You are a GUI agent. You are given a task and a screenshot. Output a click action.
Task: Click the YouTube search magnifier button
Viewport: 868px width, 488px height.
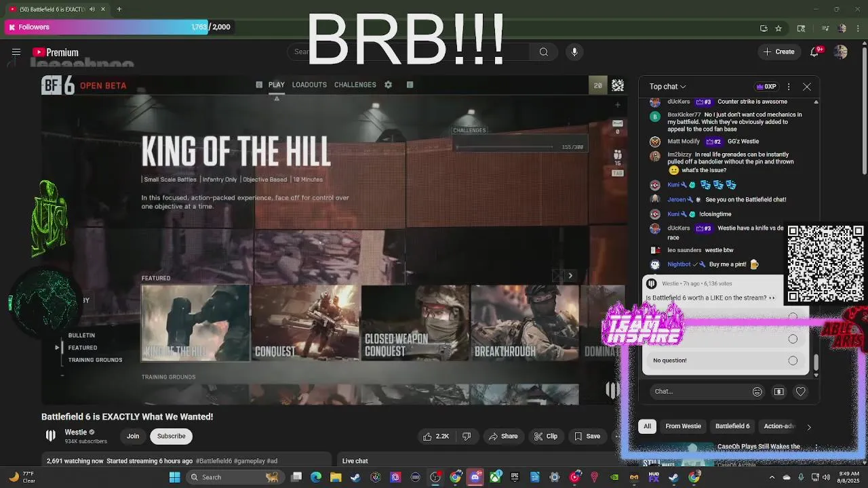click(544, 52)
